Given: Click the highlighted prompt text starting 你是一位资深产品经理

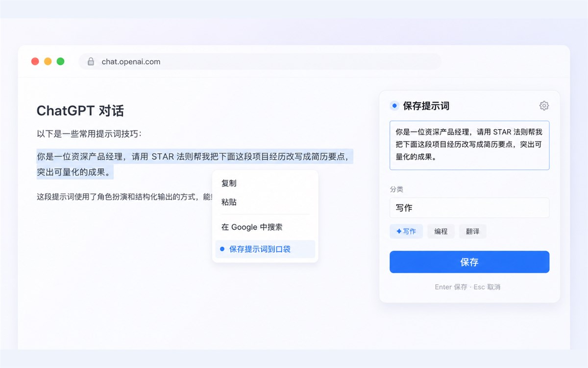Looking at the screenshot, I should 195,164.
